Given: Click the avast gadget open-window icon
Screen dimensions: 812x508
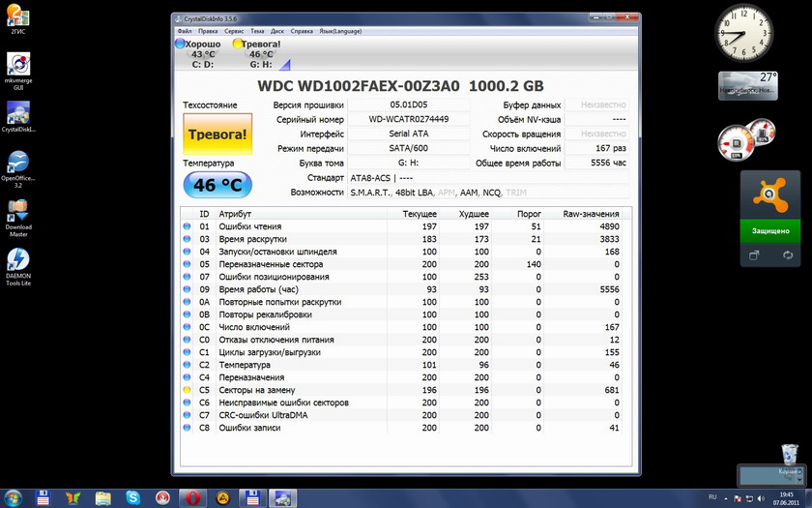Looking at the screenshot, I should coord(754,255).
